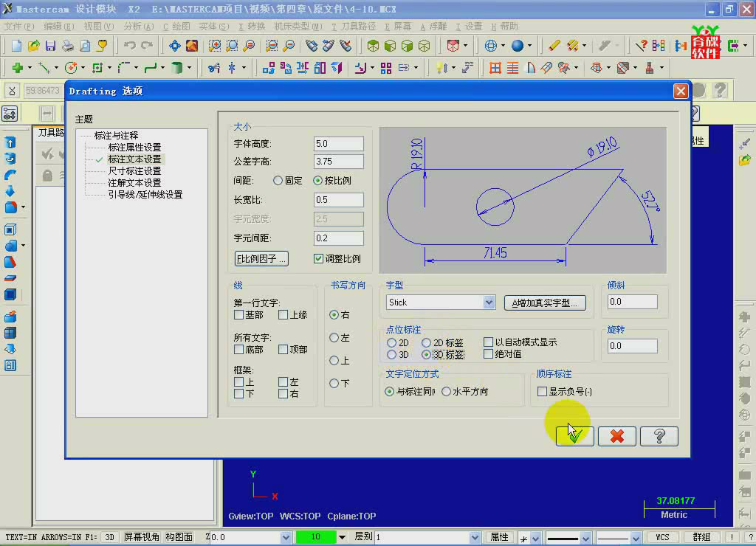Image resolution: width=756 pixels, height=546 pixels.
Task: Open the 设置 menu
Action: click(469, 27)
